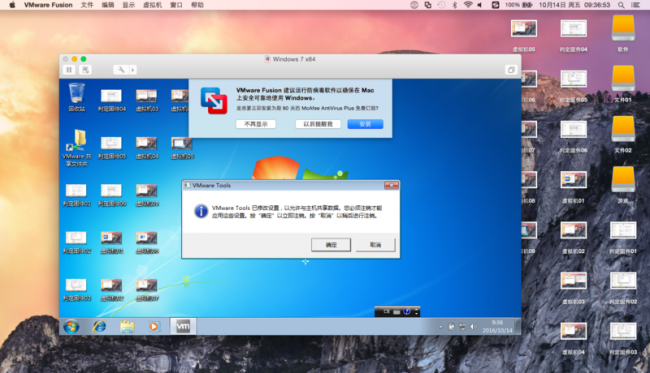The width and height of the screenshot is (650, 373).
Task: Open Notification Center icon in menu bar
Action: (635, 5)
